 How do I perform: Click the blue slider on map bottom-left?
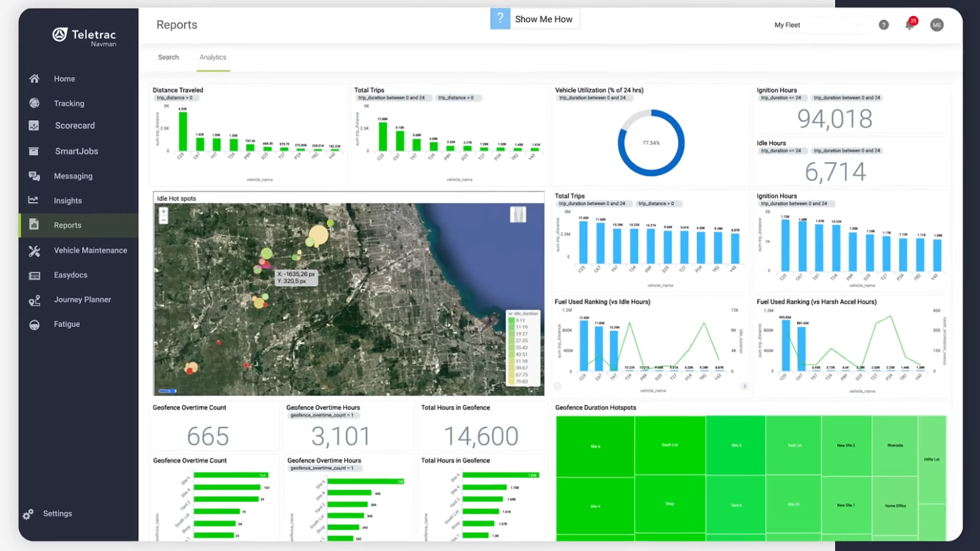click(x=168, y=390)
